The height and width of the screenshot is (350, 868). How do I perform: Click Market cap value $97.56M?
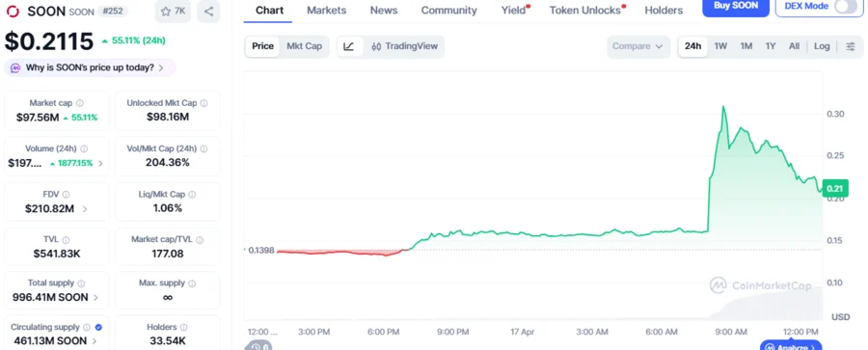[38, 118]
